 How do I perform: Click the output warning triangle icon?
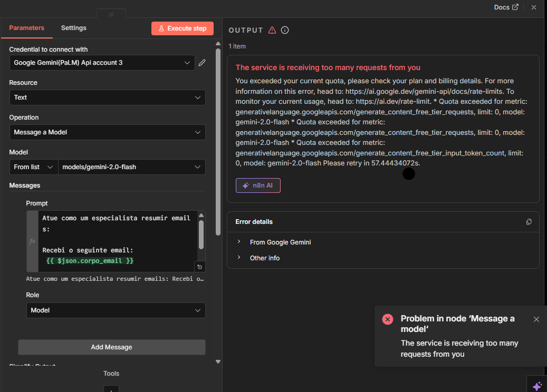point(272,31)
